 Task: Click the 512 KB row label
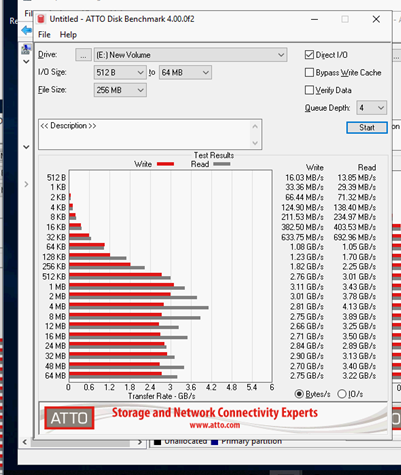coord(54,277)
